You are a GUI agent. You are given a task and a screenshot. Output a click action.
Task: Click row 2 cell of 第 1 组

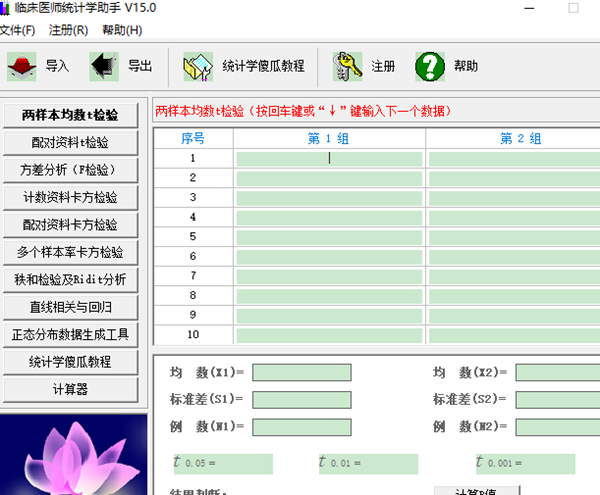click(329, 178)
